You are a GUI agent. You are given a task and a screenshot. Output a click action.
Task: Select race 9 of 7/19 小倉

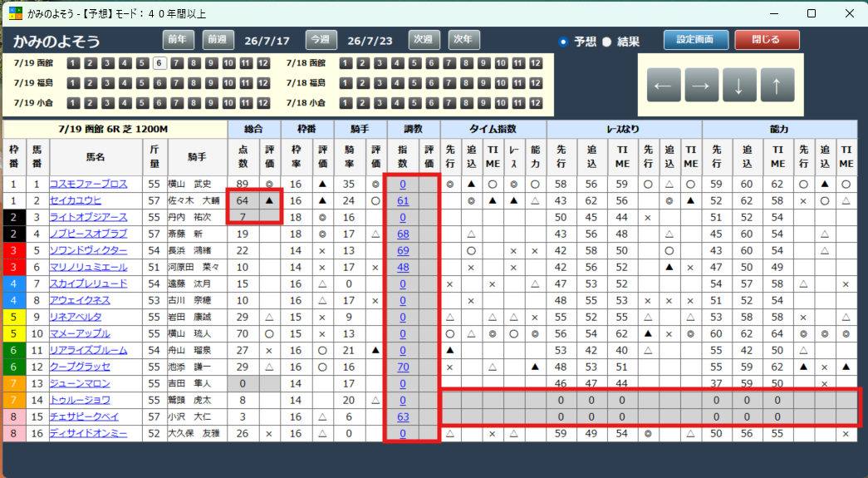click(x=212, y=103)
